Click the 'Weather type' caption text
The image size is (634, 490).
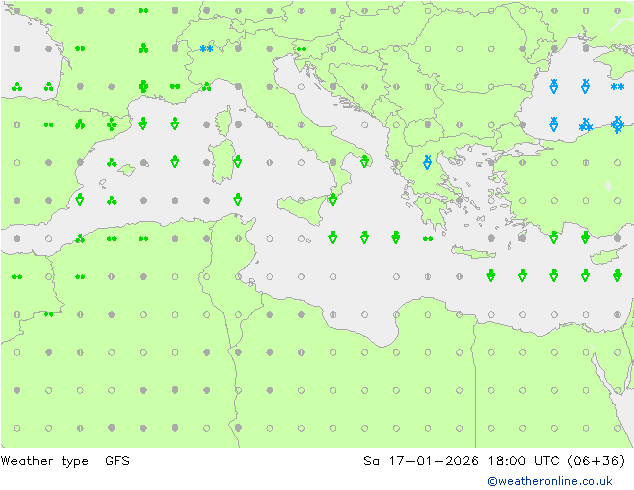click(44, 460)
